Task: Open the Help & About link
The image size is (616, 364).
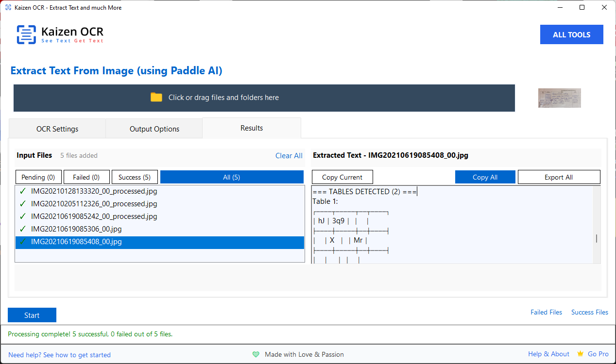Action: [x=548, y=354]
